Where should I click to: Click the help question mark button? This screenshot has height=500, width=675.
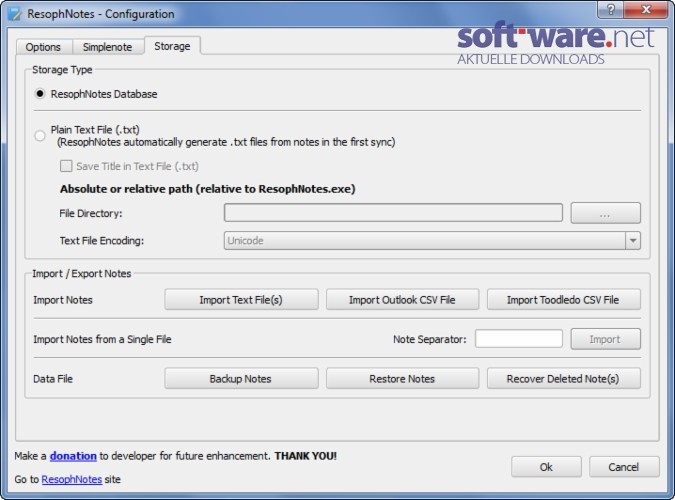(x=610, y=9)
